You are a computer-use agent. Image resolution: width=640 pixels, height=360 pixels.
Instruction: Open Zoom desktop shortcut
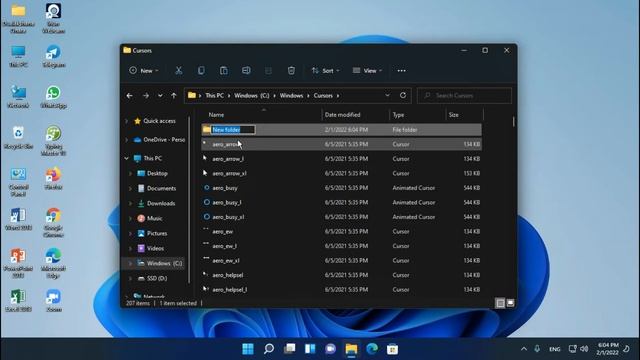[x=53, y=301]
